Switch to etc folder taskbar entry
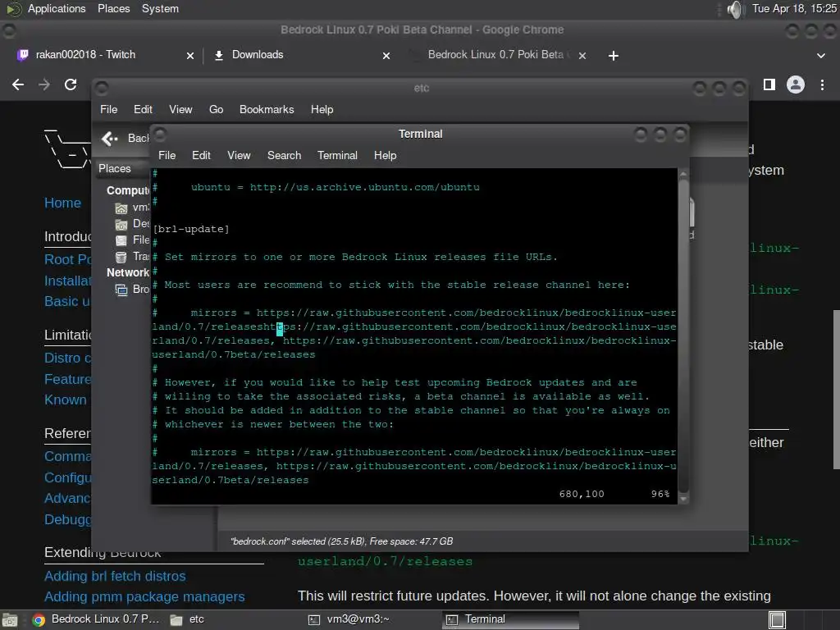 point(187,619)
